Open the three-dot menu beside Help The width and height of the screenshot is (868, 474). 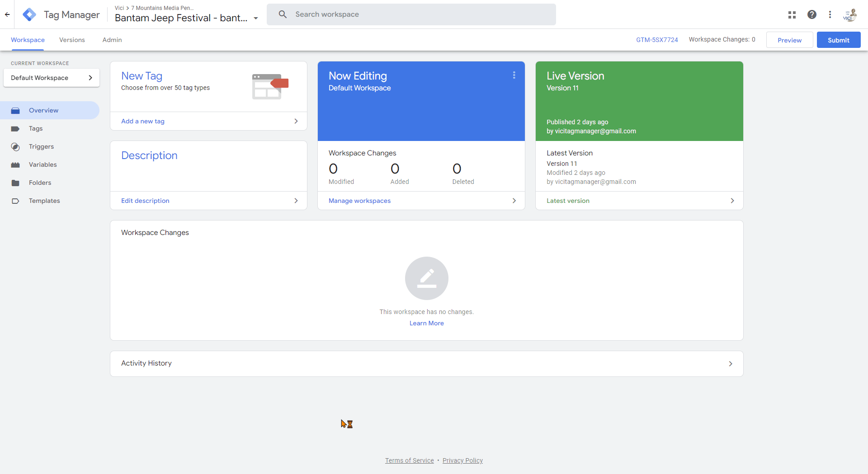click(830, 14)
